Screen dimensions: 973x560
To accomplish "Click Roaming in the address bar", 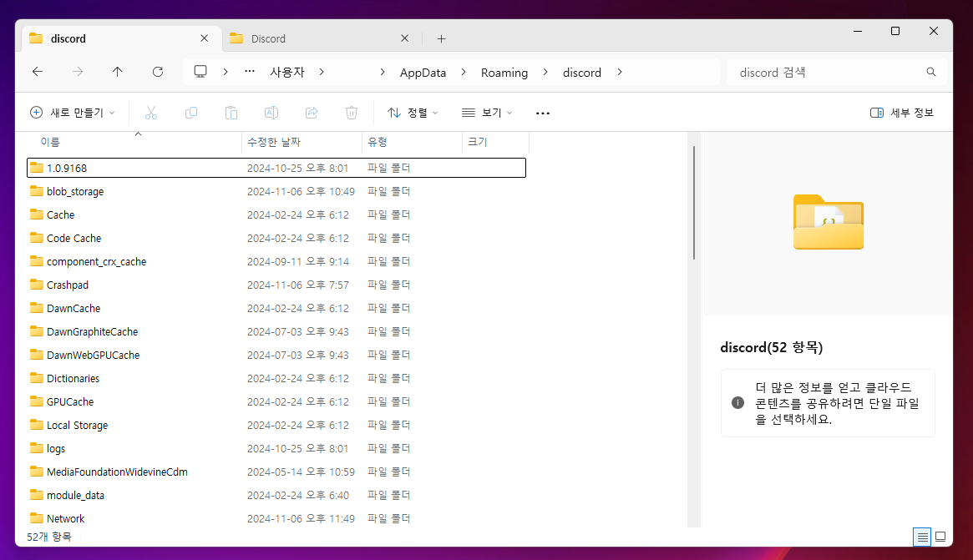I will [504, 73].
